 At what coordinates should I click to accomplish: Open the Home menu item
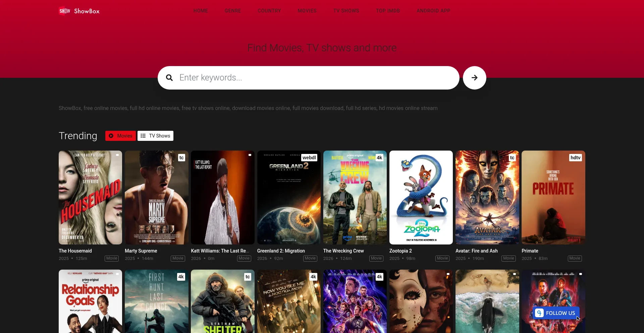coord(201,11)
